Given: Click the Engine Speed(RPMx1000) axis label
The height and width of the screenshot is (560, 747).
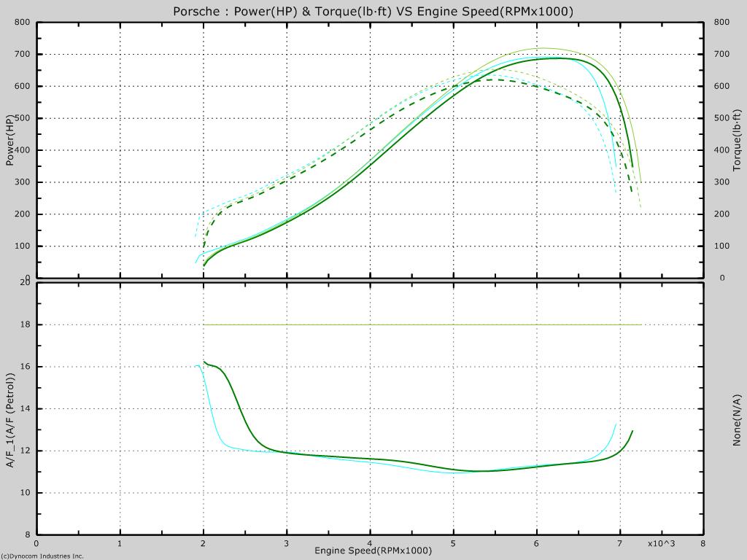Looking at the screenshot, I should pyautogui.click(x=373, y=551).
